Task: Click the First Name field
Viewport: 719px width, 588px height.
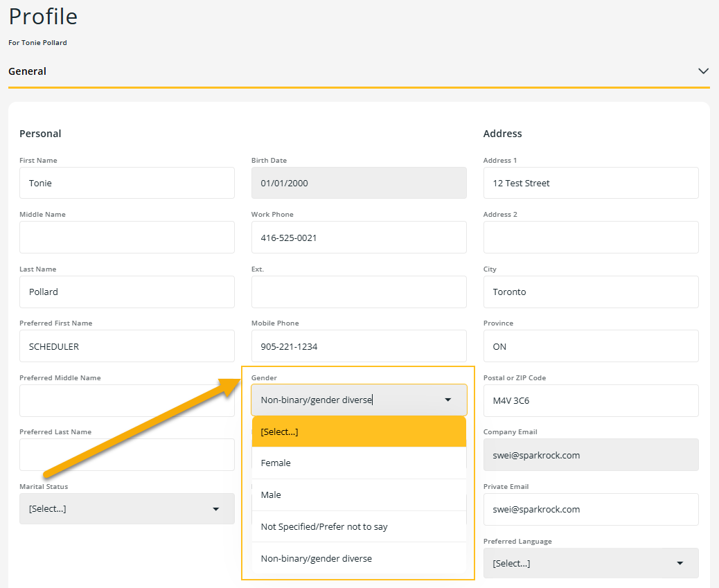Action: click(x=127, y=183)
